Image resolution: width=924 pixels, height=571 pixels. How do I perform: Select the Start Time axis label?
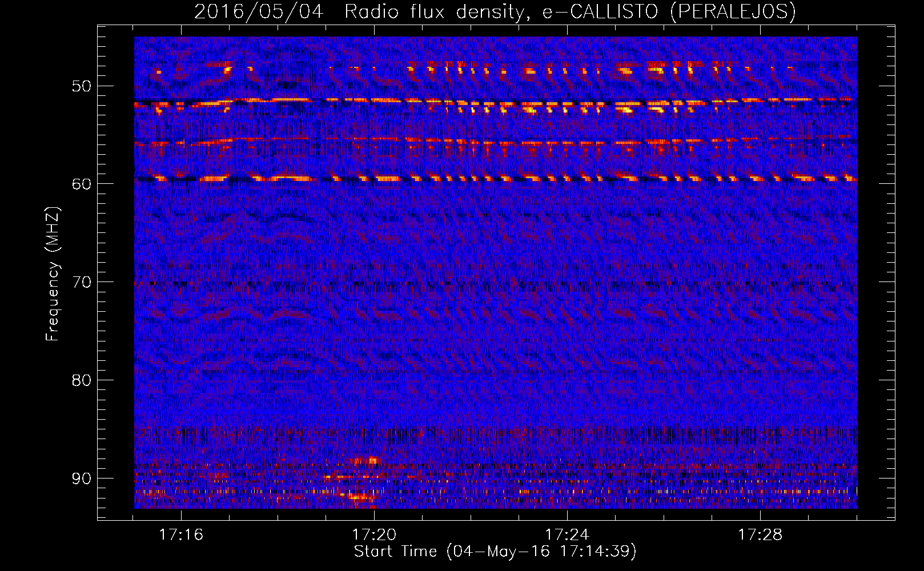(495, 552)
